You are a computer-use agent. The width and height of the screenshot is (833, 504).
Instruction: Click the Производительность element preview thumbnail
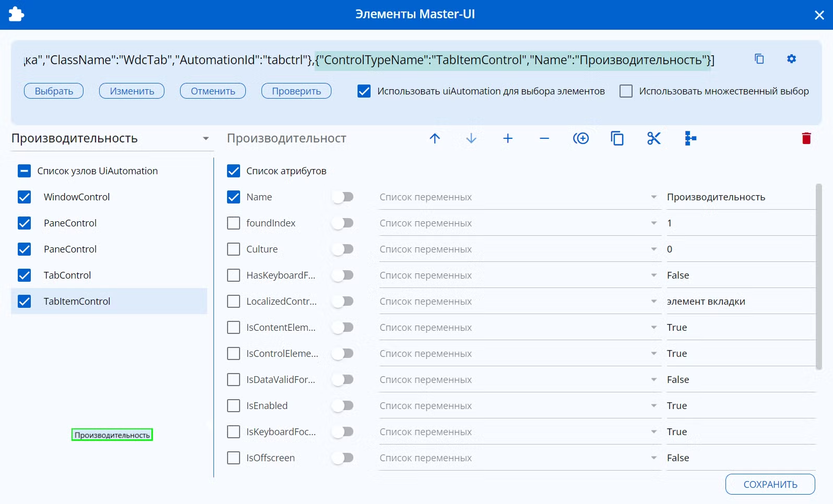click(x=112, y=435)
